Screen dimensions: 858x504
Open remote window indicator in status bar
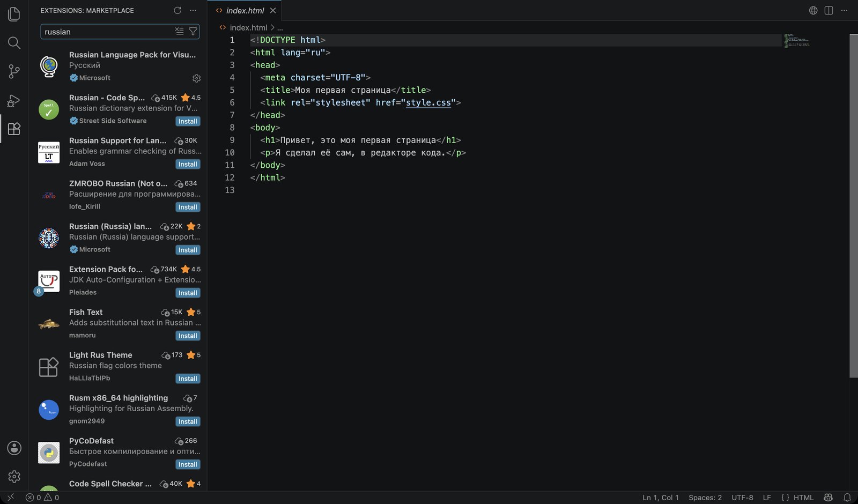click(10, 498)
